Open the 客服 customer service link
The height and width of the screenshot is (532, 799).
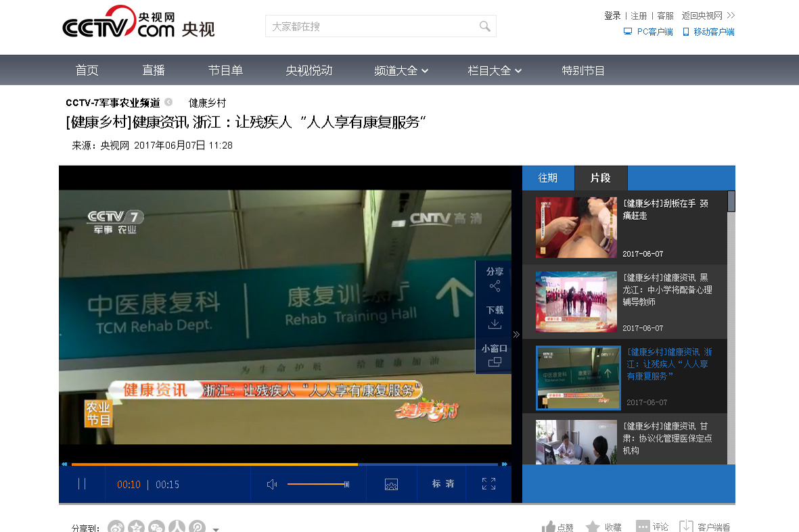click(x=665, y=16)
